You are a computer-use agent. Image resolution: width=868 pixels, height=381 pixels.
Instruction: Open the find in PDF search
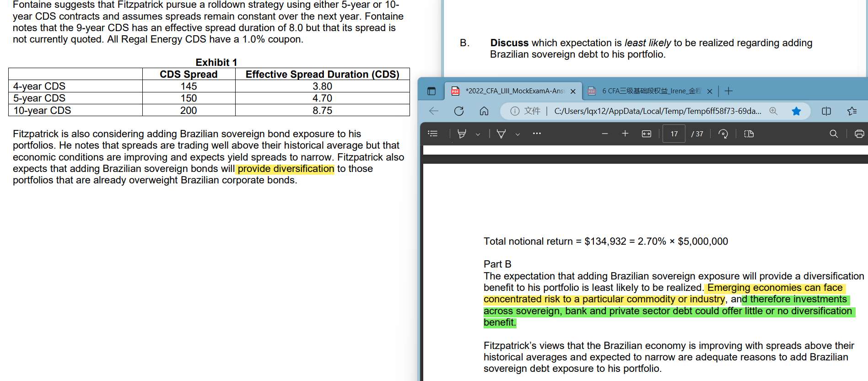[834, 134]
